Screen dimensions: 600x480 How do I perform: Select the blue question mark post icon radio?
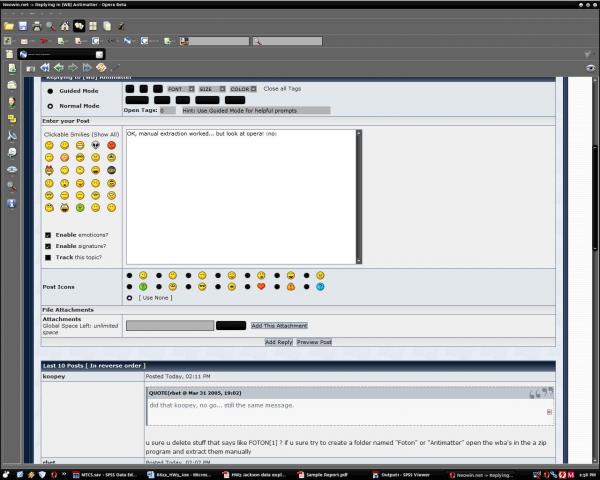tap(307, 287)
